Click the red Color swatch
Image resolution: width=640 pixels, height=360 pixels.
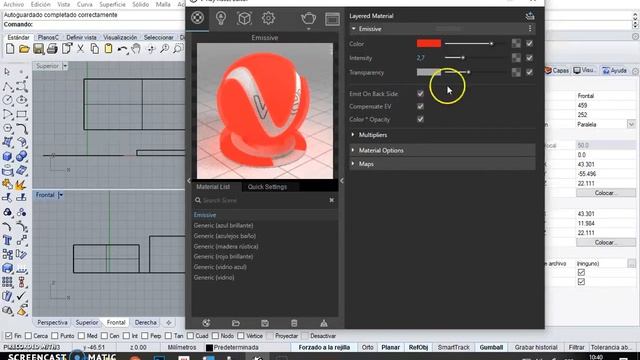429,43
